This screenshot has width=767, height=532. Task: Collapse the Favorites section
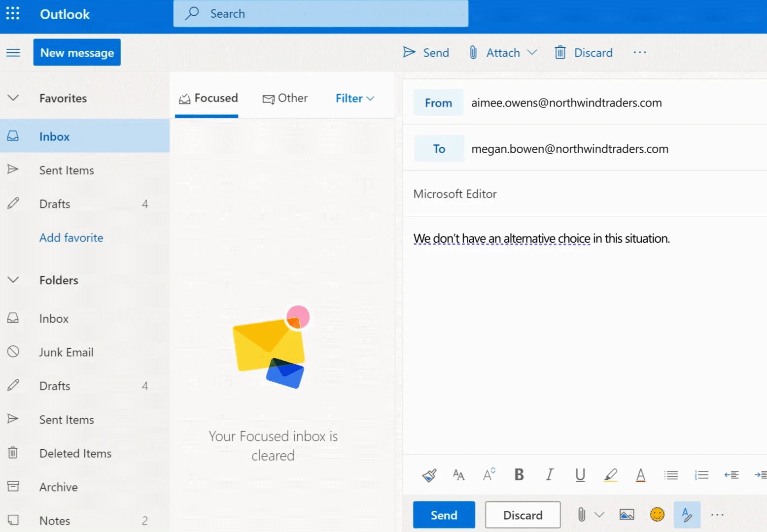click(x=13, y=98)
